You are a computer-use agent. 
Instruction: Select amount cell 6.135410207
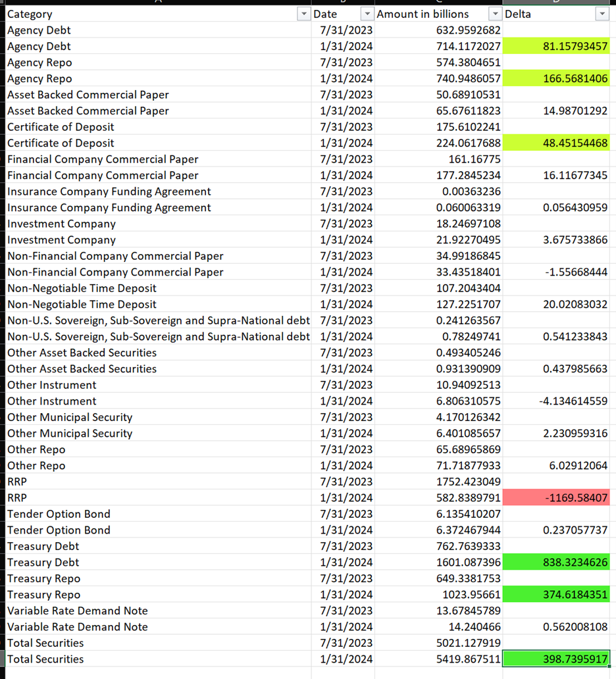click(x=438, y=514)
